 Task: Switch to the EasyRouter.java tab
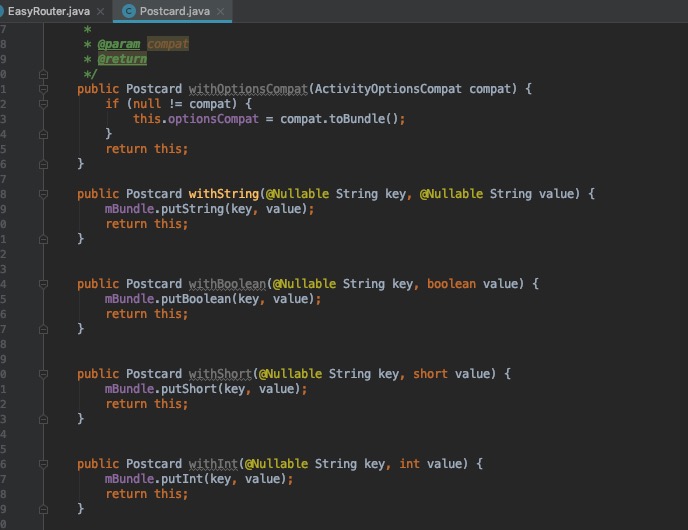click(x=49, y=11)
